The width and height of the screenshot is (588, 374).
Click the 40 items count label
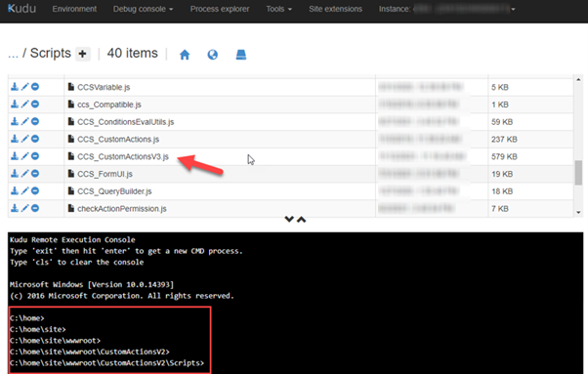(133, 53)
